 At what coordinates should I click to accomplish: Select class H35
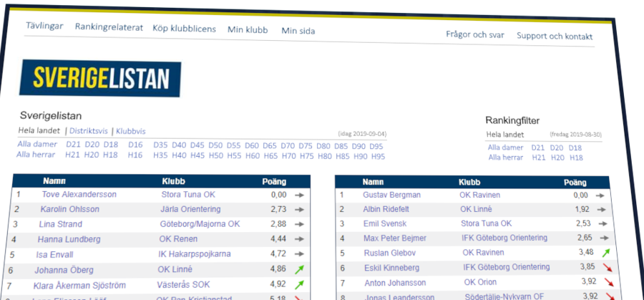click(160, 155)
